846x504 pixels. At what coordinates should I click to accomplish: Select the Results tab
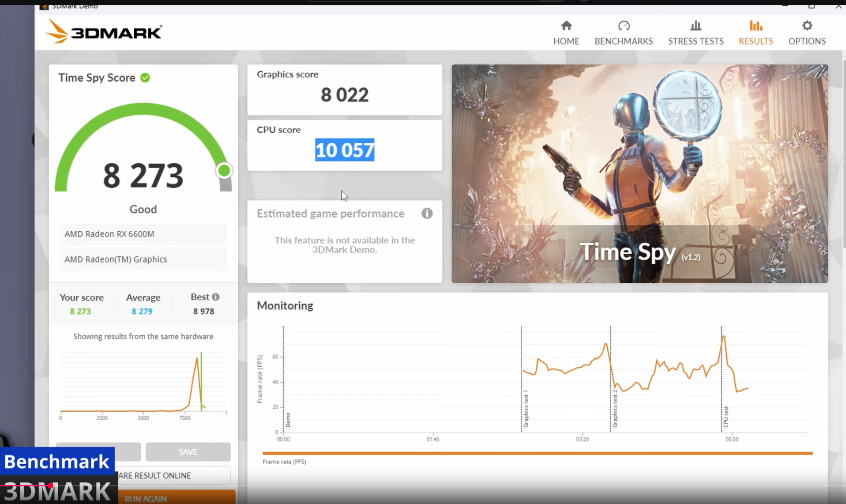[x=756, y=33]
